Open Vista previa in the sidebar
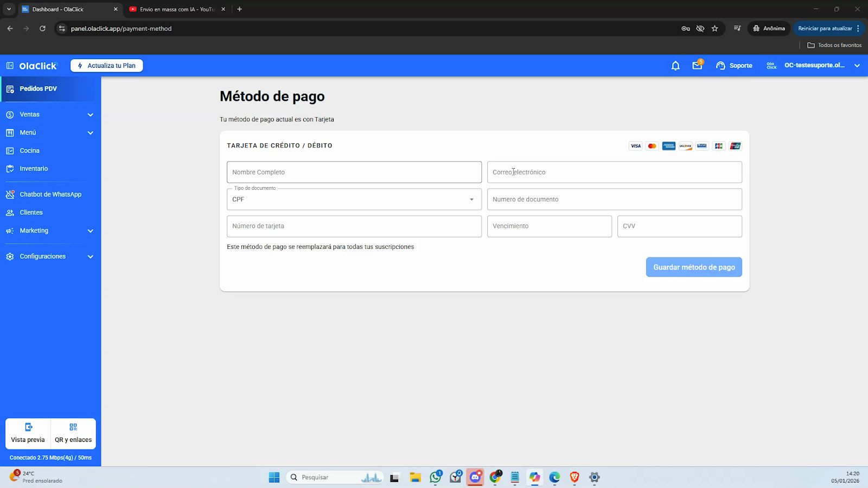Viewport: 868px width, 488px height. click(x=28, y=433)
